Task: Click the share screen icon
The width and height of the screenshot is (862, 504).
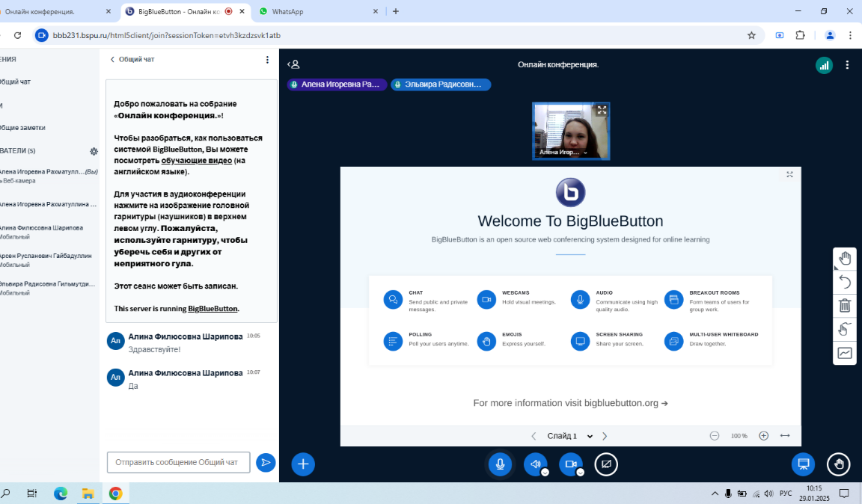Action: tap(606, 464)
